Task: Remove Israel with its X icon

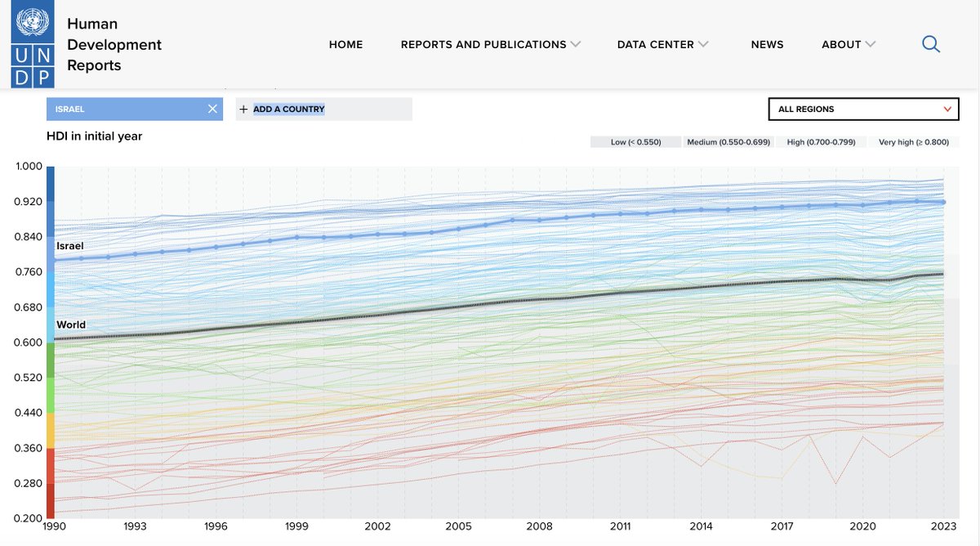Action: (212, 109)
